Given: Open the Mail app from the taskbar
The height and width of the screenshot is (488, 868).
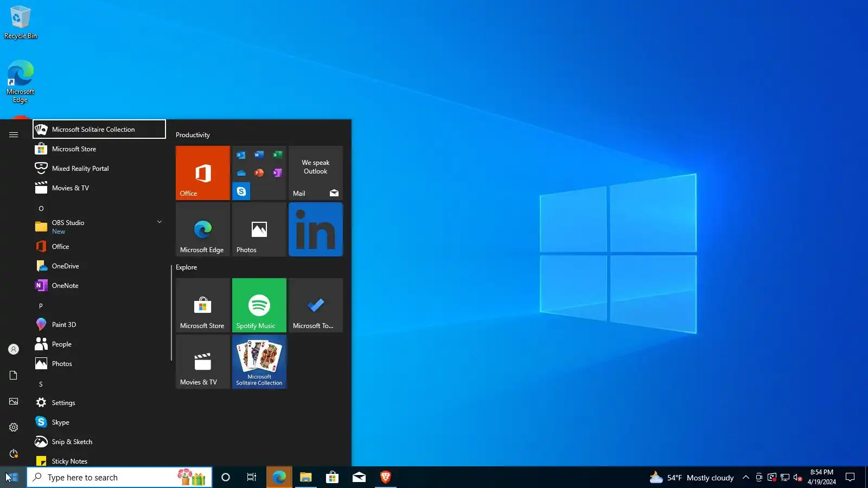Looking at the screenshot, I should tap(359, 477).
